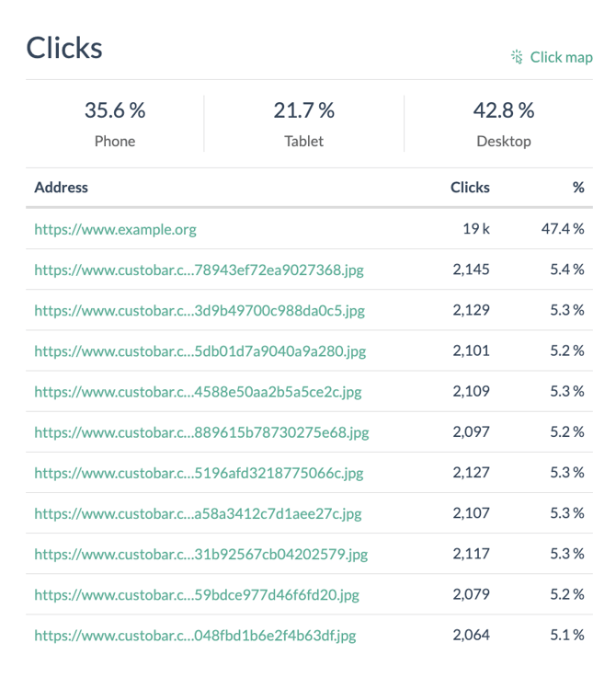This screenshot has width=616, height=689.
Task: Select the Desktop 42.8 % statistic
Action: [503, 123]
